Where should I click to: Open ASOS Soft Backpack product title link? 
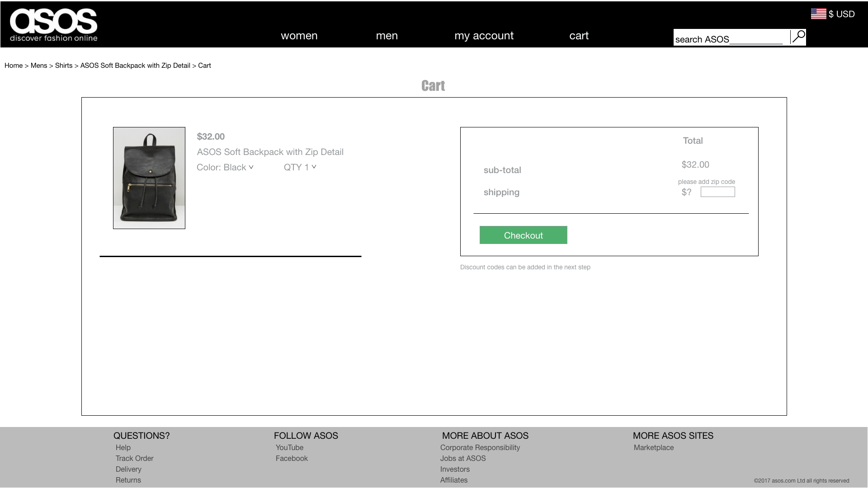(x=270, y=152)
